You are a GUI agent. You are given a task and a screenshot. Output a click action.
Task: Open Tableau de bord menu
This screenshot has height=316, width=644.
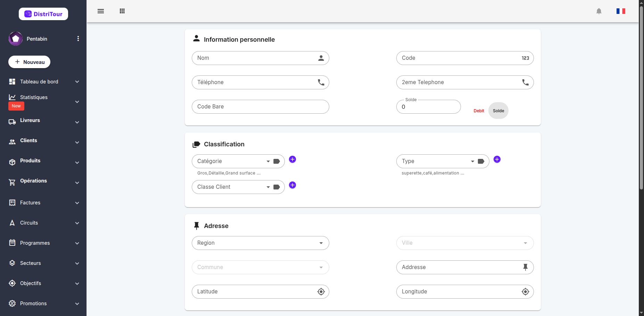tap(43, 82)
